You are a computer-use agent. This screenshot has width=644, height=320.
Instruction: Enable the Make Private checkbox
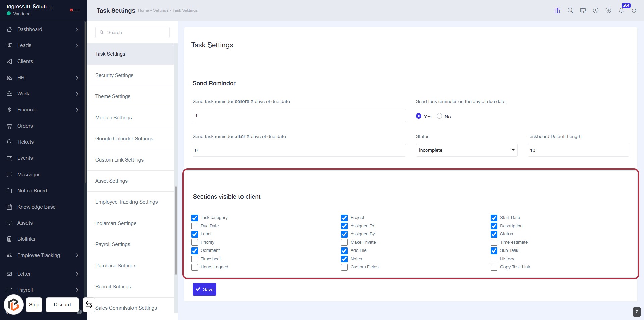344,242
